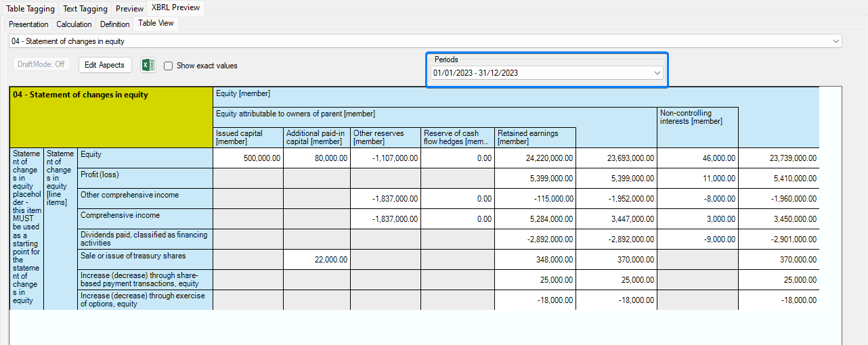Open the Presentation sub-tab
The height and width of the screenshot is (345, 868).
point(28,24)
